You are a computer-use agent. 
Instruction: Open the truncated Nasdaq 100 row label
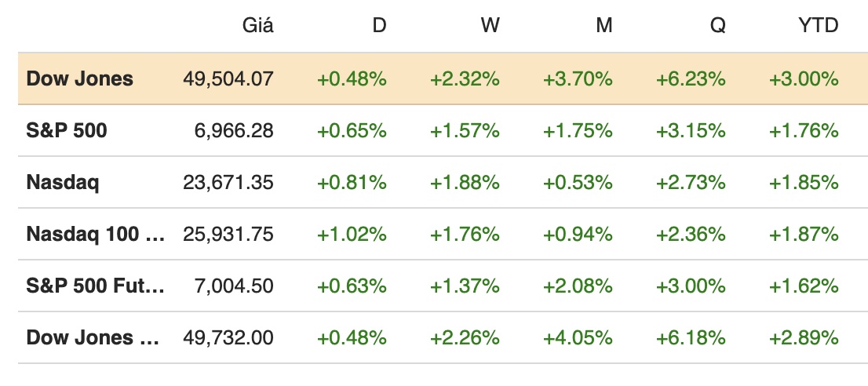click(96, 235)
